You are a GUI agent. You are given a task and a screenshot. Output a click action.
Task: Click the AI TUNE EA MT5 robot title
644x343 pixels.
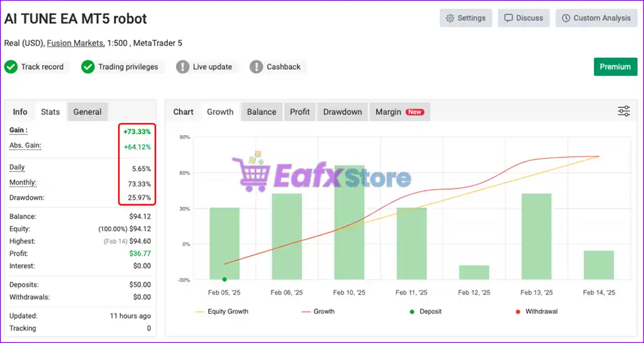click(x=75, y=18)
